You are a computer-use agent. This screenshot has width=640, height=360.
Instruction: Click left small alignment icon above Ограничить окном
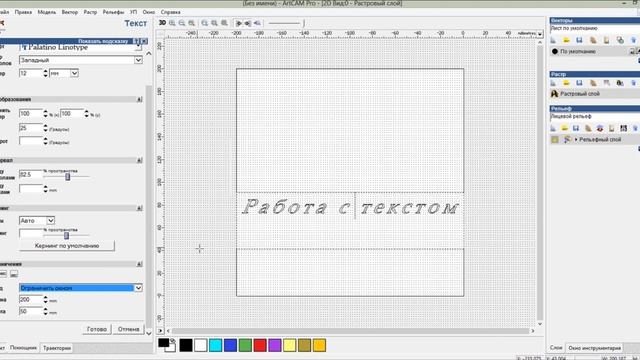(x=3, y=274)
